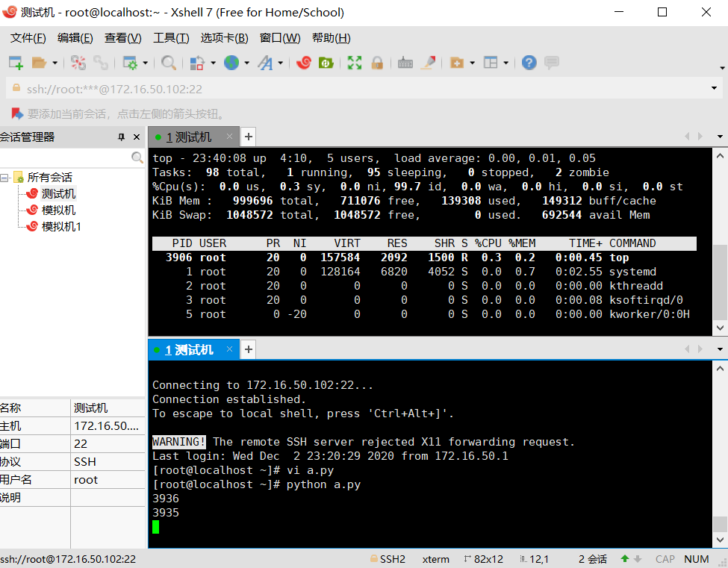The width and height of the screenshot is (728, 568).
Task: Close the upper 测试机 tab
Action: (x=229, y=137)
